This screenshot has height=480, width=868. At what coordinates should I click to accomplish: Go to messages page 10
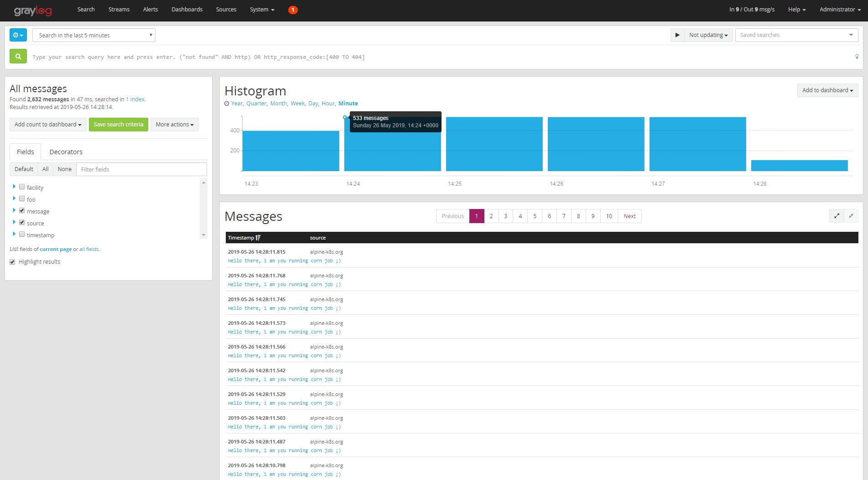[609, 216]
